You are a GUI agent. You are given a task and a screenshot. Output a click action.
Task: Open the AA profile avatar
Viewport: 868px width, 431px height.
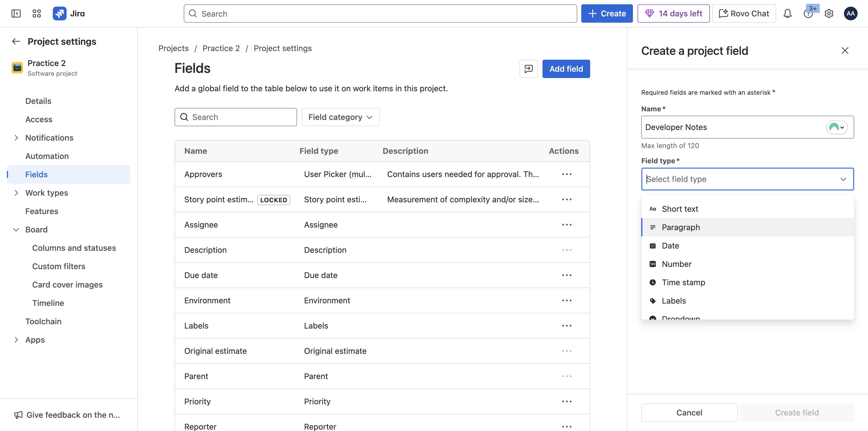coord(850,13)
